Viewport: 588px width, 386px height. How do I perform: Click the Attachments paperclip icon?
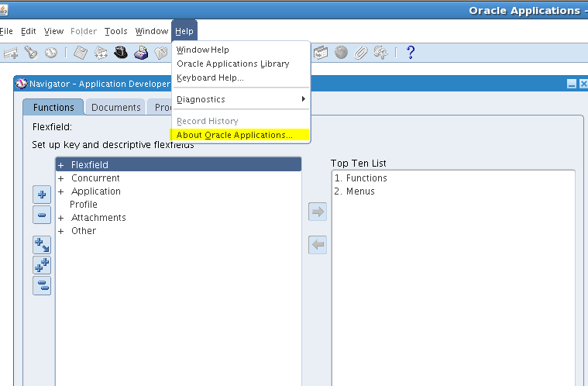point(361,53)
